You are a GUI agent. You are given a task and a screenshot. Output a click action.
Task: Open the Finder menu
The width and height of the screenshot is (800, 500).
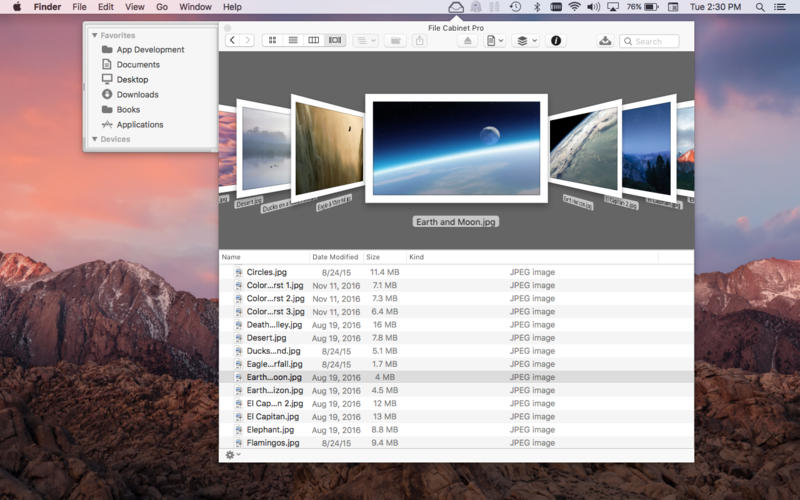coord(47,7)
